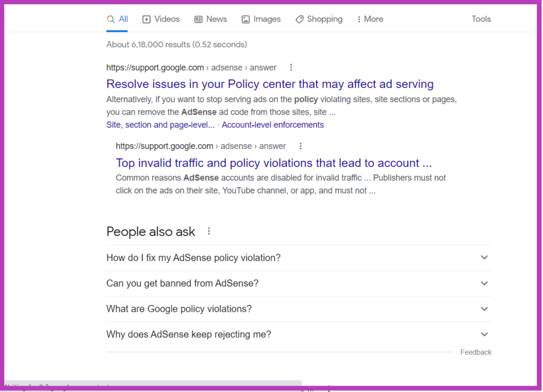Screen dimensions: 543x392
Task: Expand 'Can you get banned from AdSense?'
Action: 484,283
